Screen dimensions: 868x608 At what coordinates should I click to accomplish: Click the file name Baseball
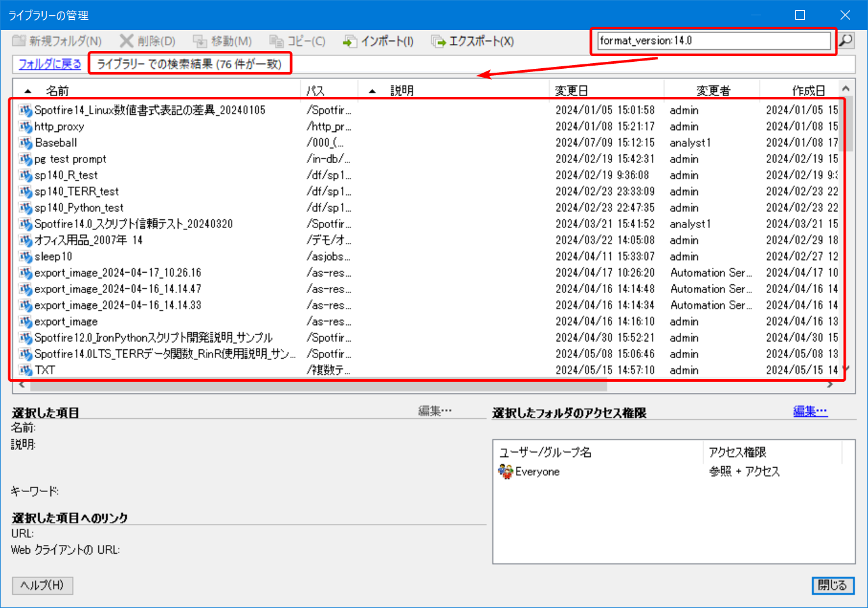pos(56,143)
